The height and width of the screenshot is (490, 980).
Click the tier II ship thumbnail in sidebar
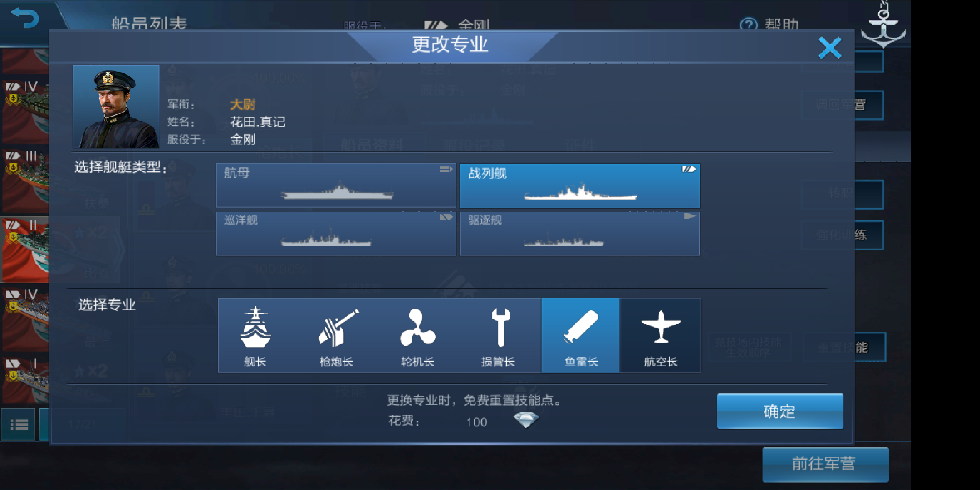click(x=25, y=250)
